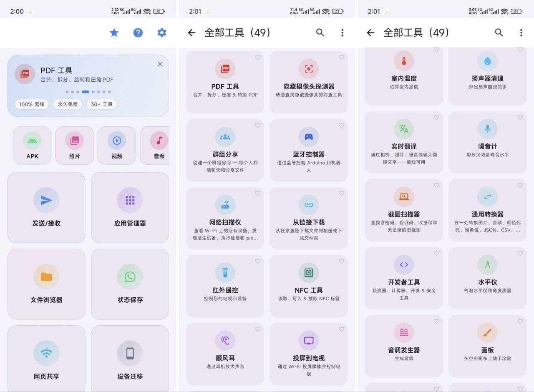Open the 设备迁移 tile

(130, 359)
